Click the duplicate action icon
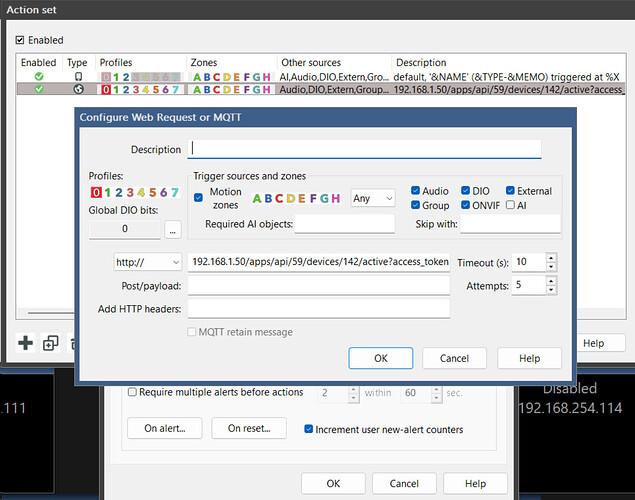 [x=50, y=343]
